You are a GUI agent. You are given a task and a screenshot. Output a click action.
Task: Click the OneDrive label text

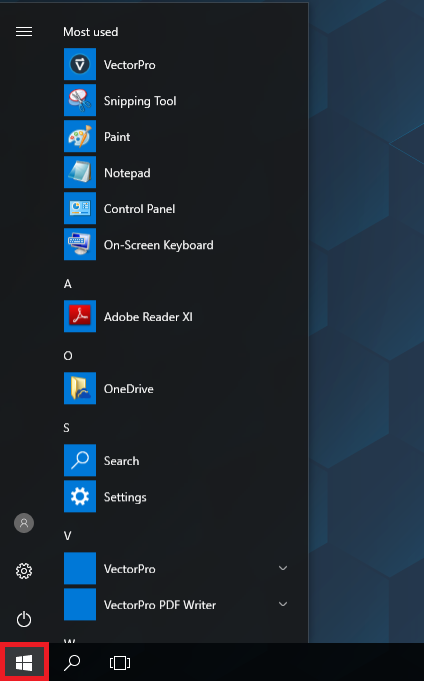129,389
